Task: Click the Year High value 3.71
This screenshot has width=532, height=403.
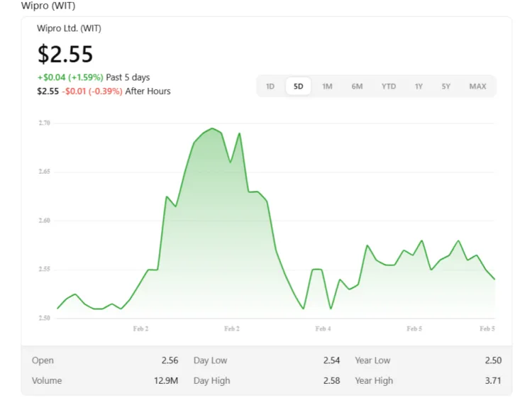Action: click(x=493, y=380)
